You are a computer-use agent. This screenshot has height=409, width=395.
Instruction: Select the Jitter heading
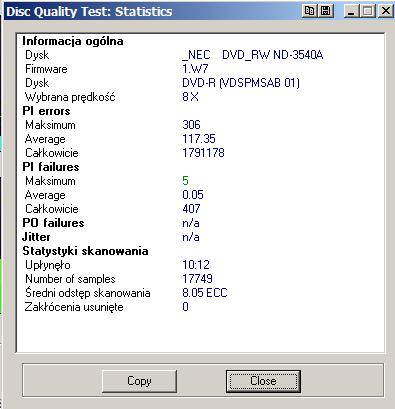point(36,237)
